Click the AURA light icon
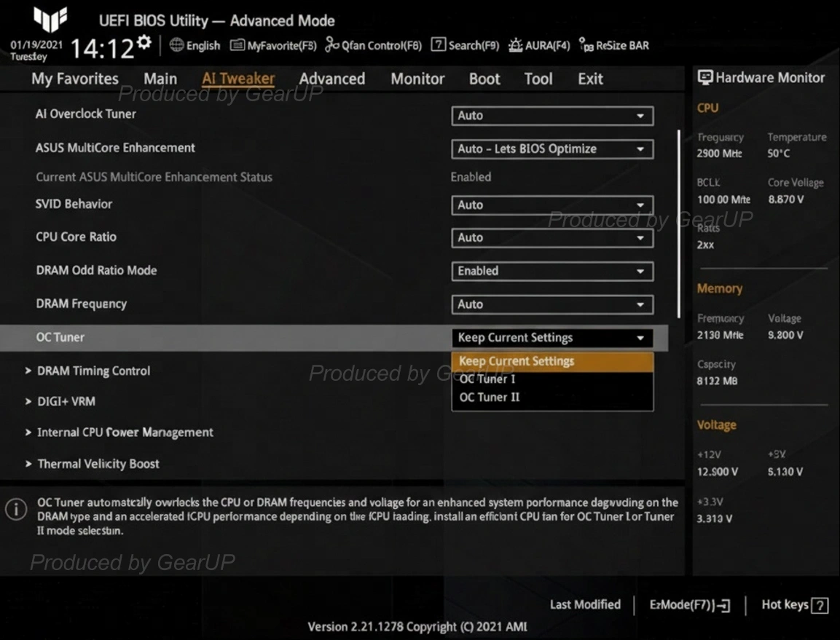The height and width of the screenshot is (640, 840). (515, 45)
